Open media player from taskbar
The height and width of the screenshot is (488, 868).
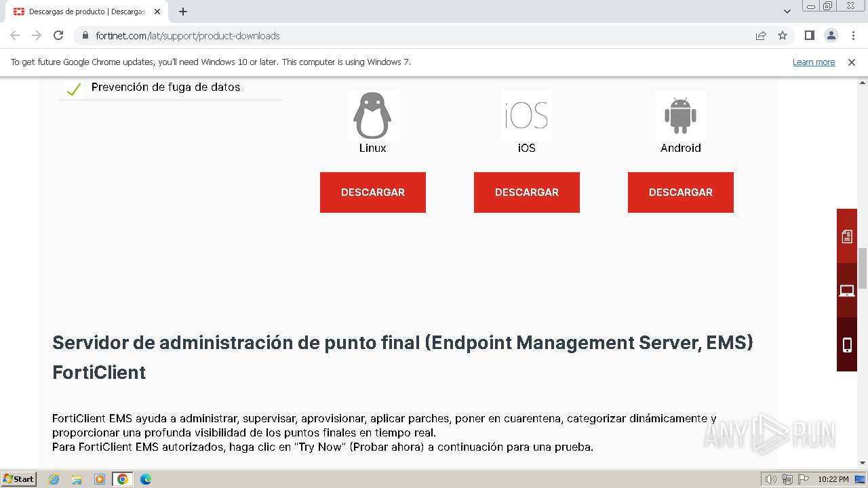click(x=100, y=479)
